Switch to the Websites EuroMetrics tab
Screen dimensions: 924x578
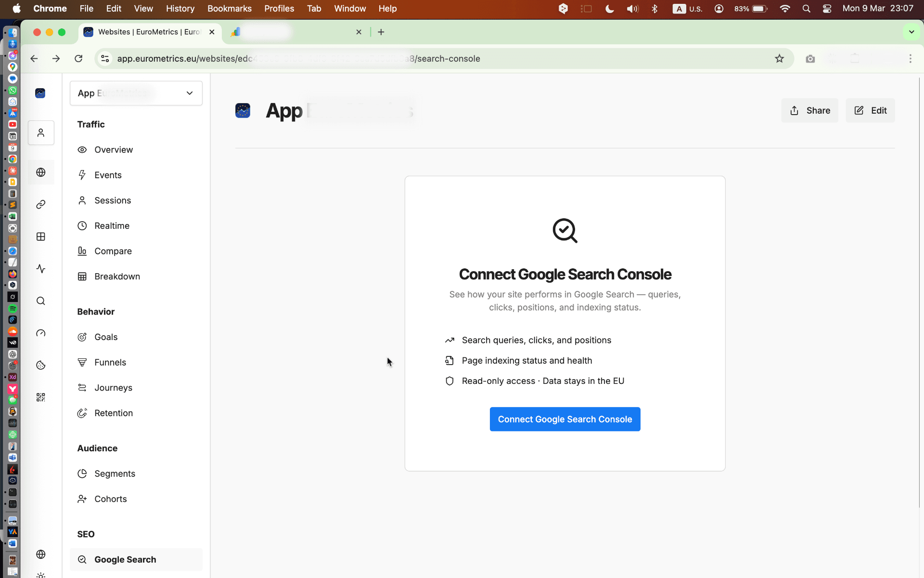pyautogui.click(x=149, y=32)
